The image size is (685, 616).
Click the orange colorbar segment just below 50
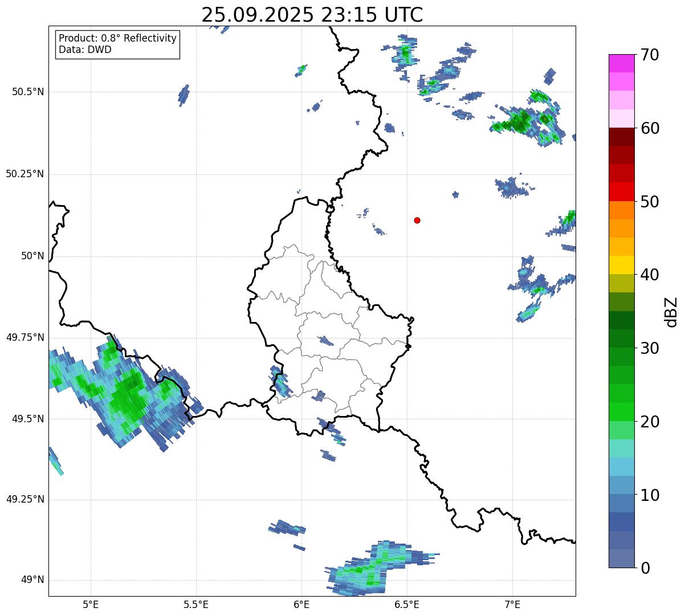click(622, 210)
